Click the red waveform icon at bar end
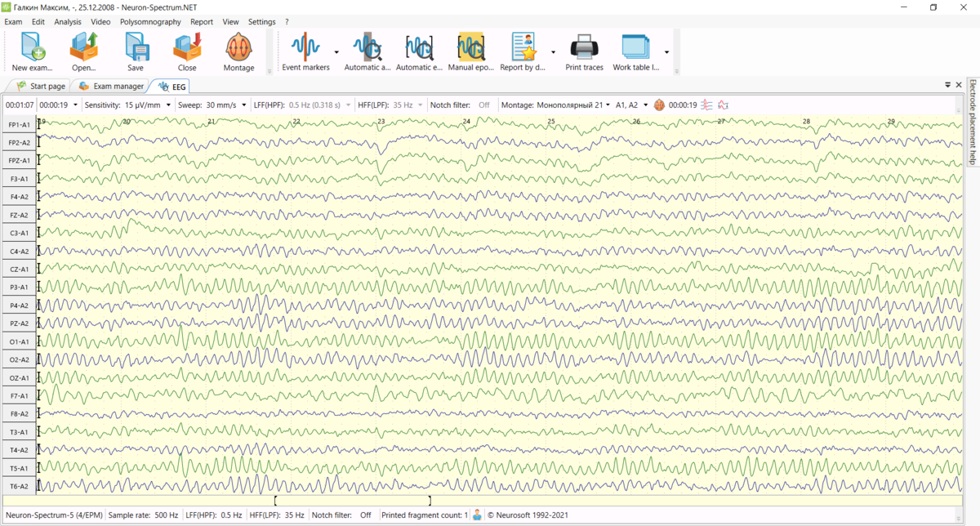Viewport: 980px width, 526px height. click(723, 105)
